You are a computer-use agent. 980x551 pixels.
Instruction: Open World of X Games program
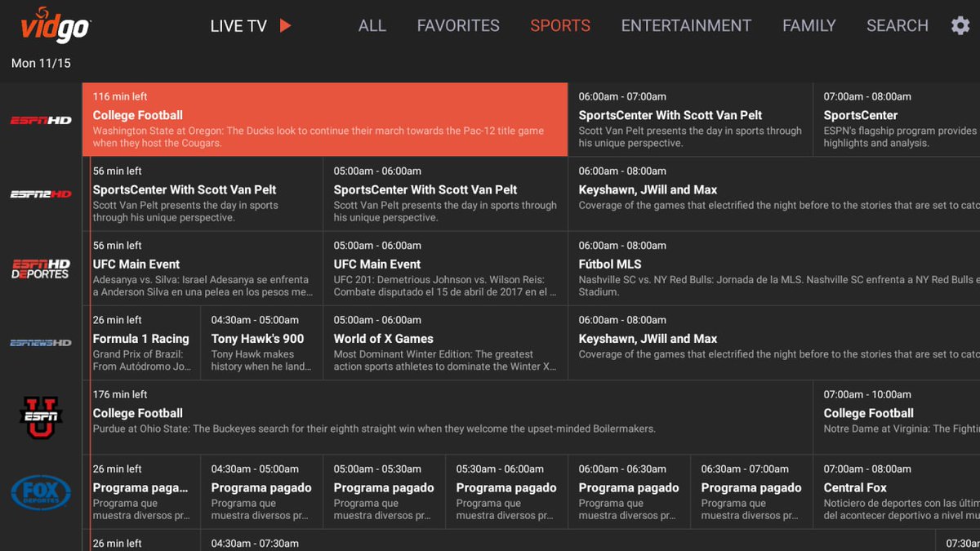pos(446,342)
